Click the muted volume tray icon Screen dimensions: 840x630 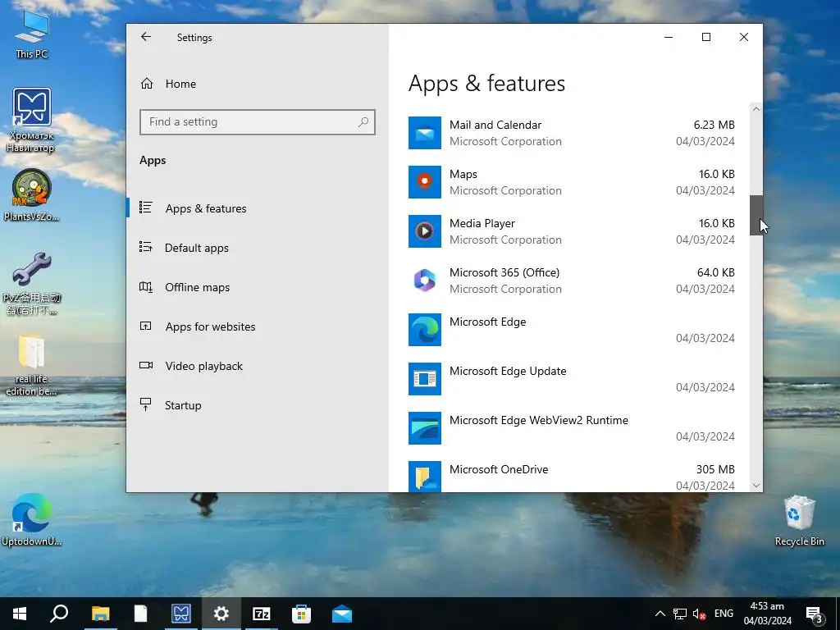(699, 614)
